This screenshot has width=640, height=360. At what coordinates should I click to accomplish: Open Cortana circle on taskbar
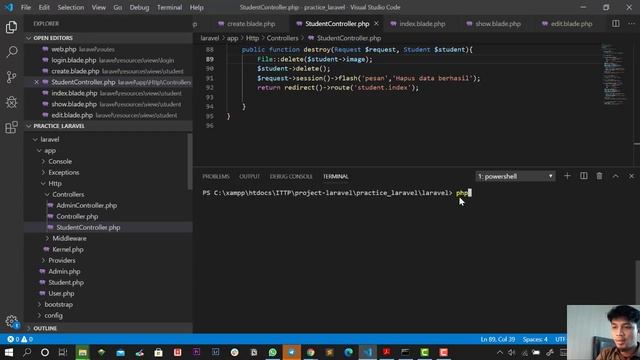click(x=45, y=352)
